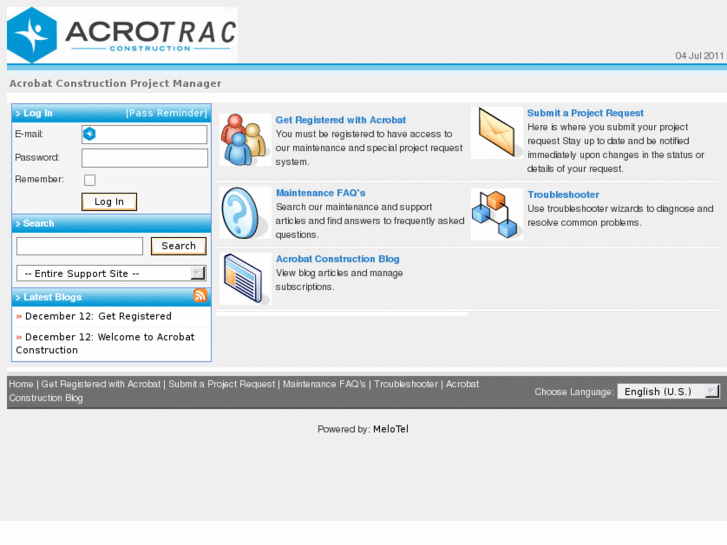Screen dimensions: 727x545
Task: Click the search text box
Action: [x=79, y=246]
